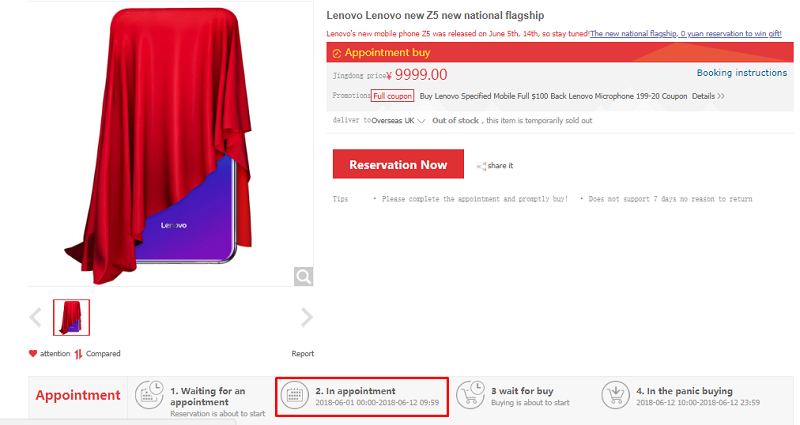
Task: Show next thumbnail with right arrow
Action: pyautogui.click(x=307, y=317)
